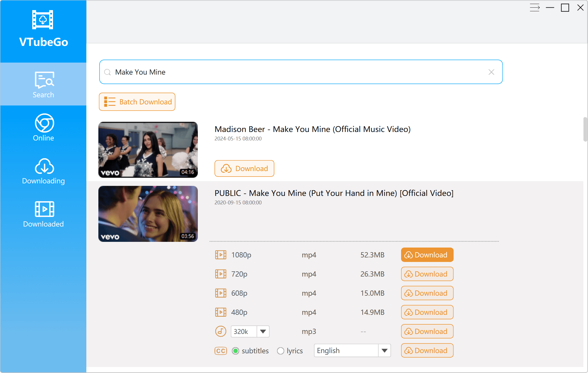Download the mp3 audio
Viewport: 588px width, 373px height.
(427, 331)
